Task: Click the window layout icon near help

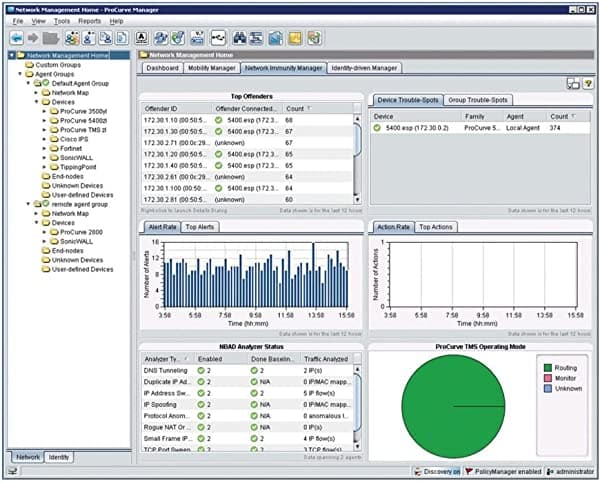Action: [573, 83]
